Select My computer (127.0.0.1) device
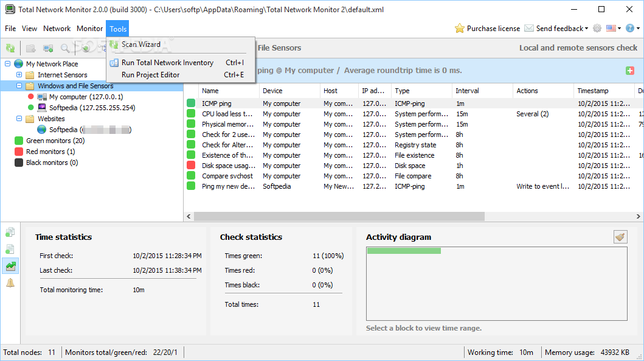 click(86, 97)
